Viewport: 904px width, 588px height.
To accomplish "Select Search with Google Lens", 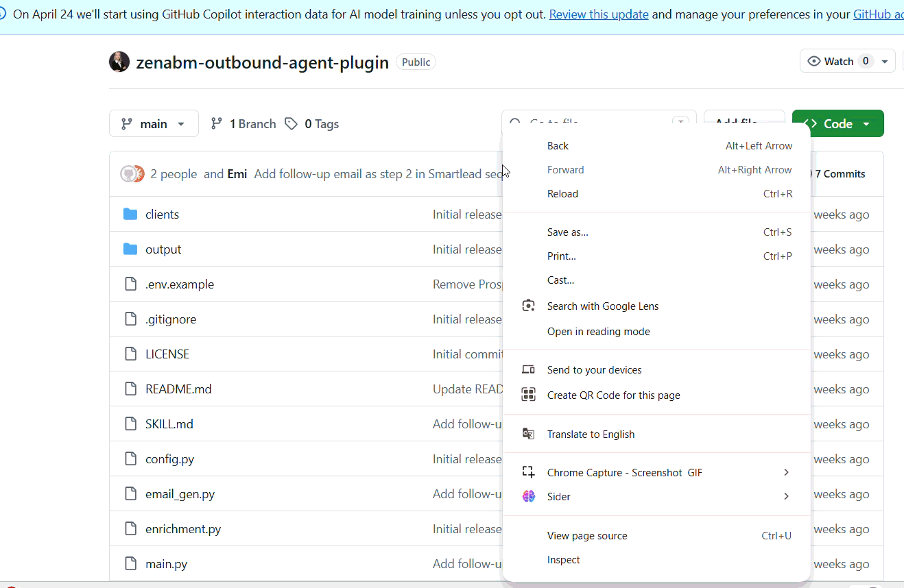I will pyautogui.click(x=657, y=306).
